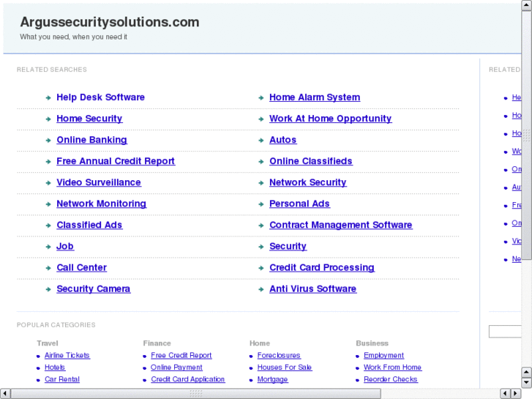Image resolution: width=532 pixels, height=399 pixels.
Task: Open the Credit Card Processing link
Action: [321, 268]
